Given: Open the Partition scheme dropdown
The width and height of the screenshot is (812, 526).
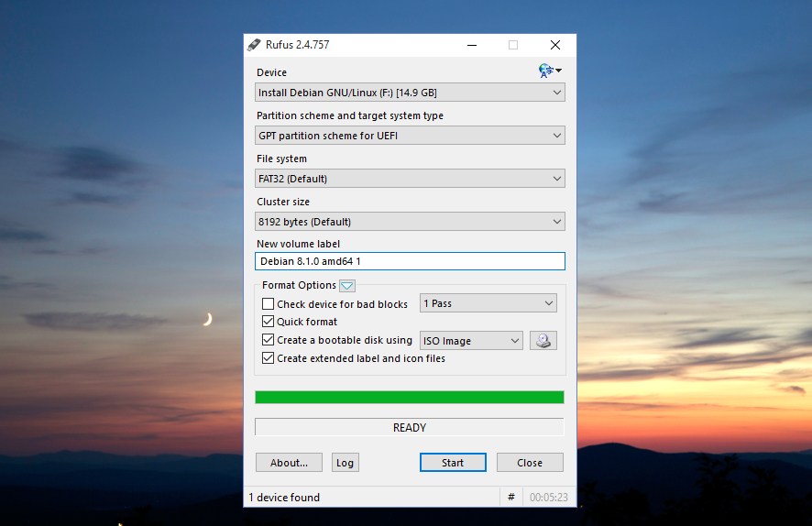Looking at the screenshot, I should [410, 136].
